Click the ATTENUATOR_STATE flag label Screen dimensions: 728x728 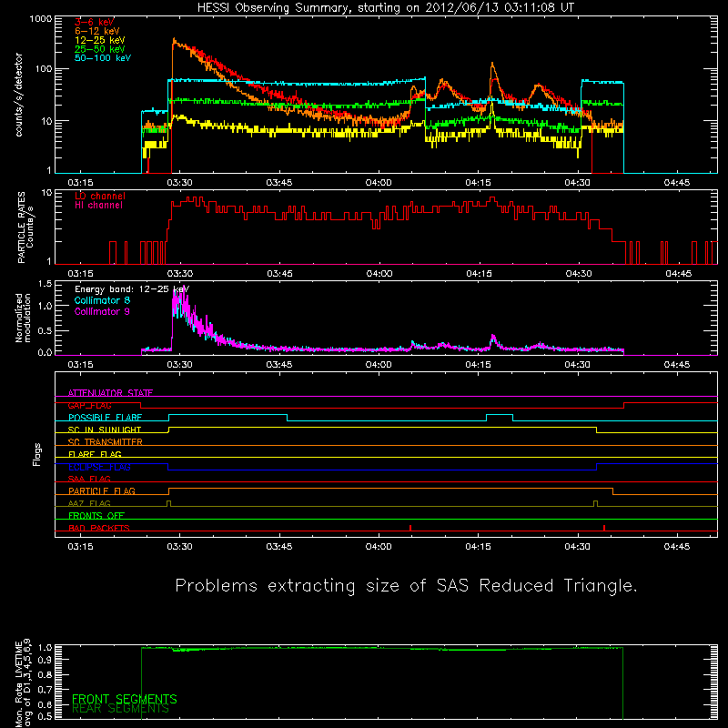coord(110,393)
